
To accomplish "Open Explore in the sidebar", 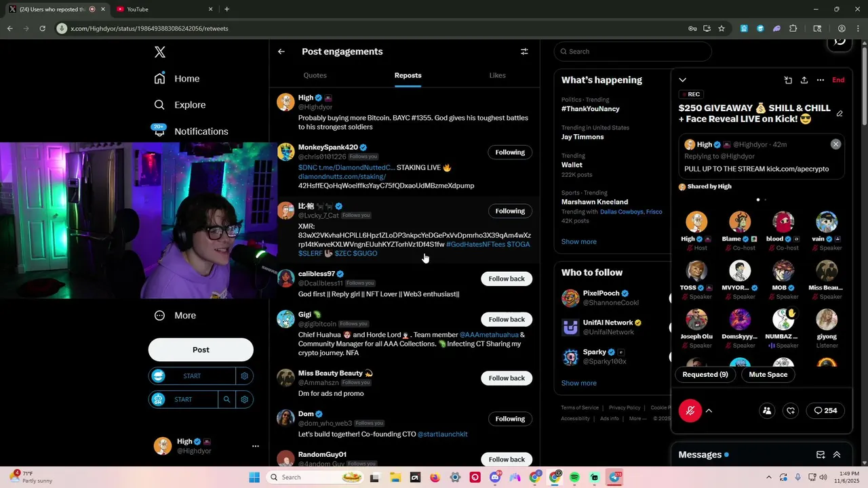I will (180, 105).
